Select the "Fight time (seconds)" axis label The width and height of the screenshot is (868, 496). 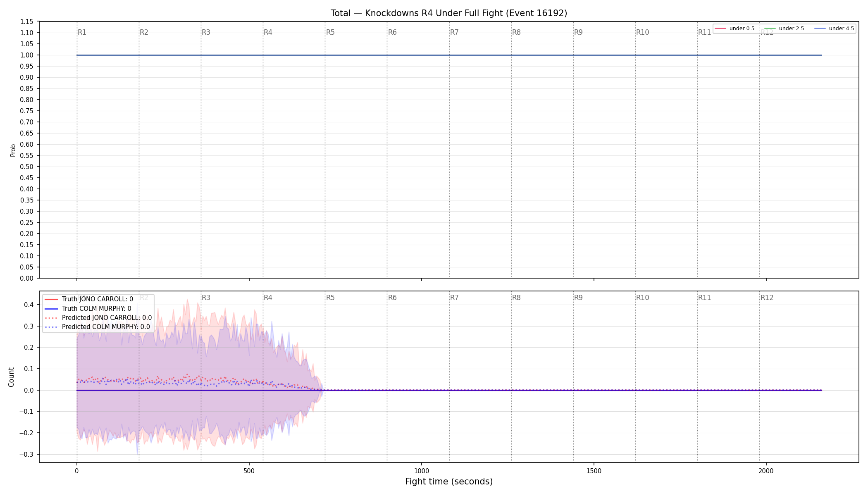pos(449,482)
